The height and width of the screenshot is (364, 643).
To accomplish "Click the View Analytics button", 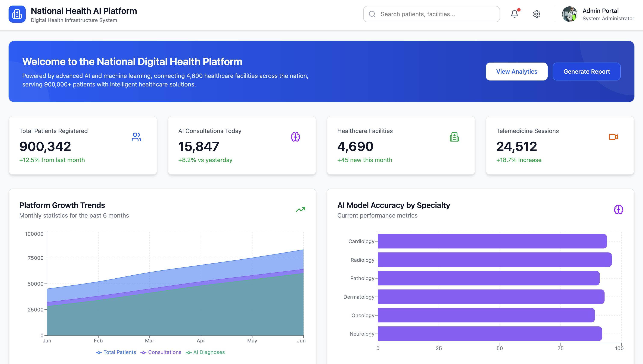I will tap(517, 72).
